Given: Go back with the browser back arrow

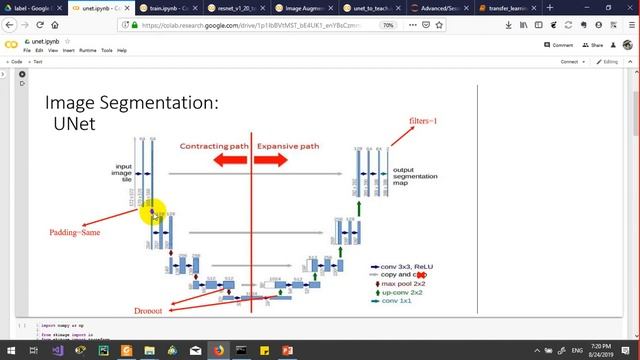Looking at the screenshot, I should pos(9,25).
